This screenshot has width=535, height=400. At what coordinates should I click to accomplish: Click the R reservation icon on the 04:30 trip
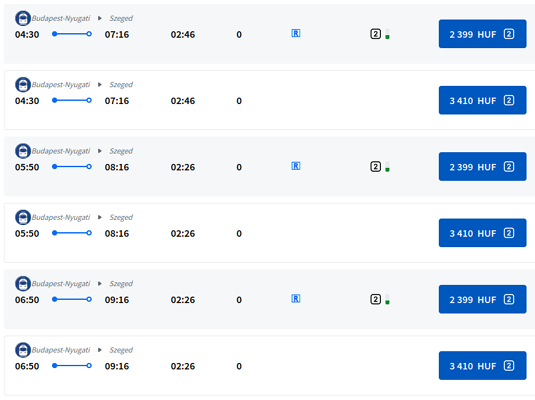coord(296,33)
